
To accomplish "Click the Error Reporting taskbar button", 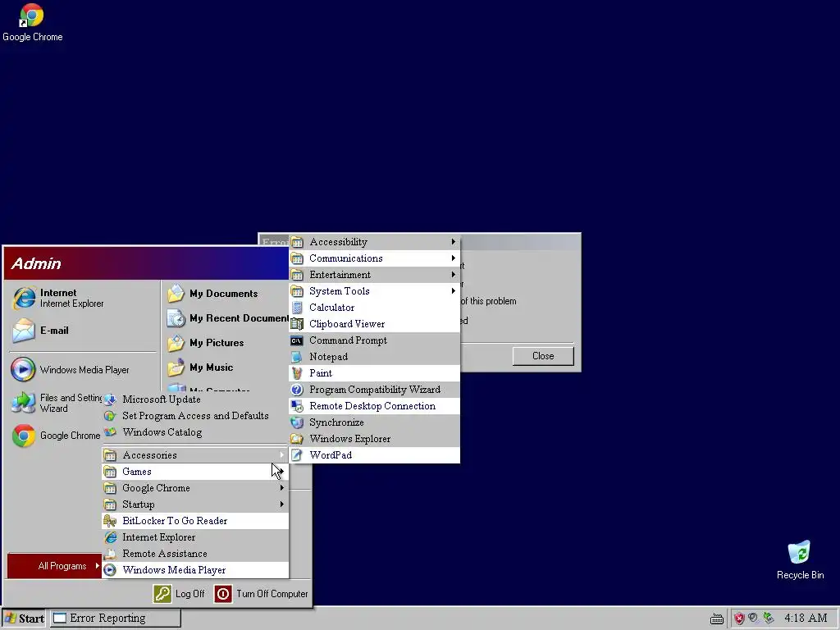I will click(x=115, y=619).
